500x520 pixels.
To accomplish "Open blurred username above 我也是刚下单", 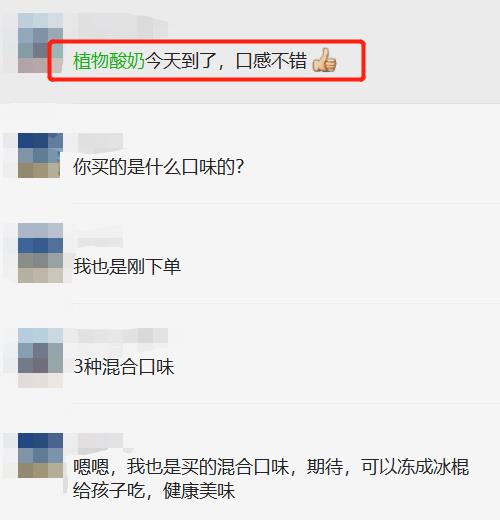I will pos(100,235).
